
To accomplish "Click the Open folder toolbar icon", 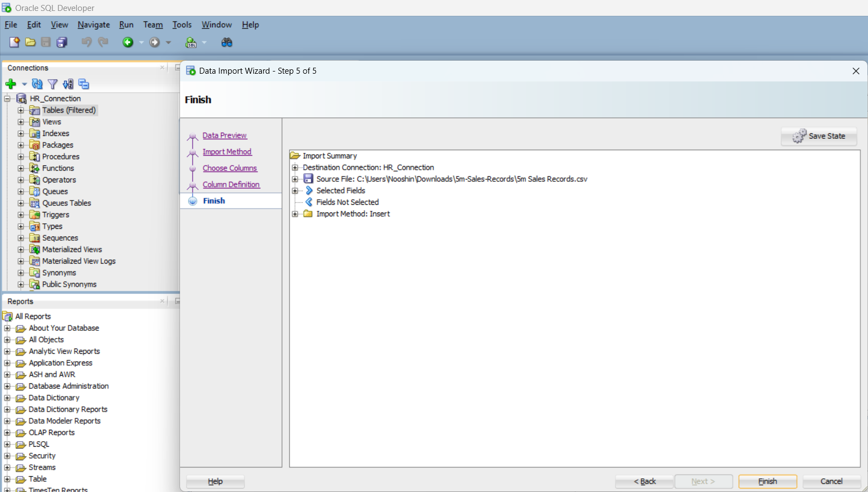I will tap(31, 42).
